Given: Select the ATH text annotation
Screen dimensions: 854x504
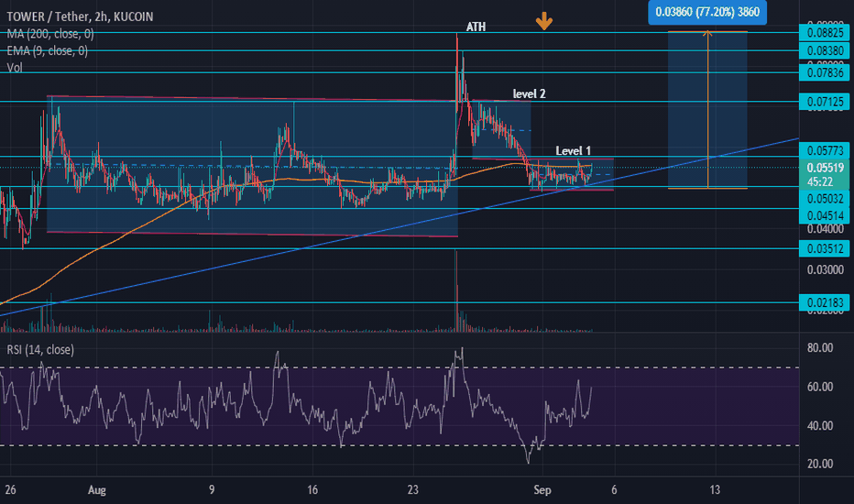Looking at the screenshot, I should click(476, 27).
